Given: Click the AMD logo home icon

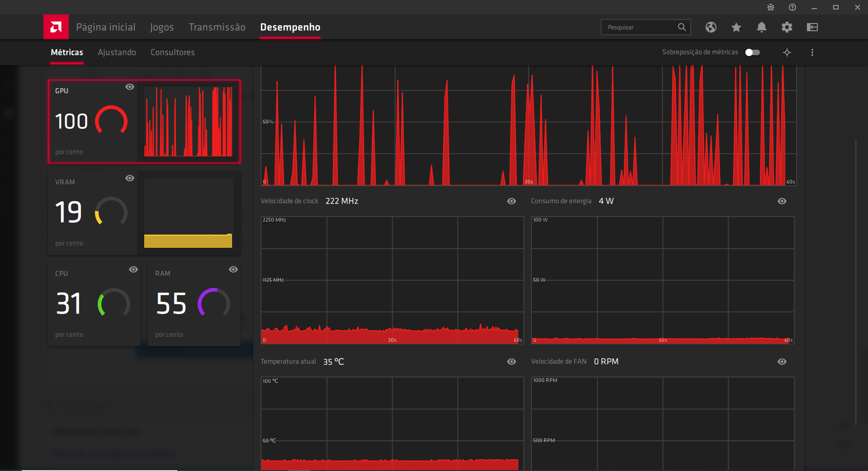Looking at the screenshot, I should pos(56,27).
